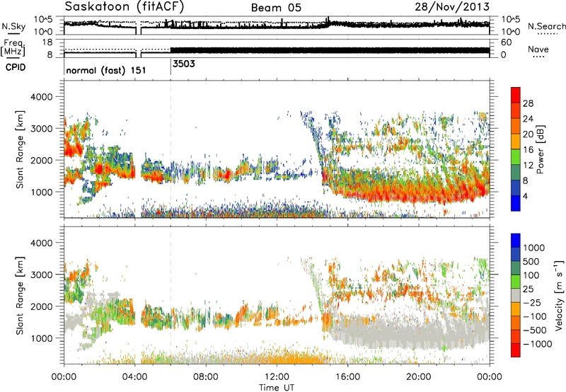Image resolution: width=566 pixels, height=392 pixels.
Task: Click the '60' Nave axis tick
Action: [507, 42]
